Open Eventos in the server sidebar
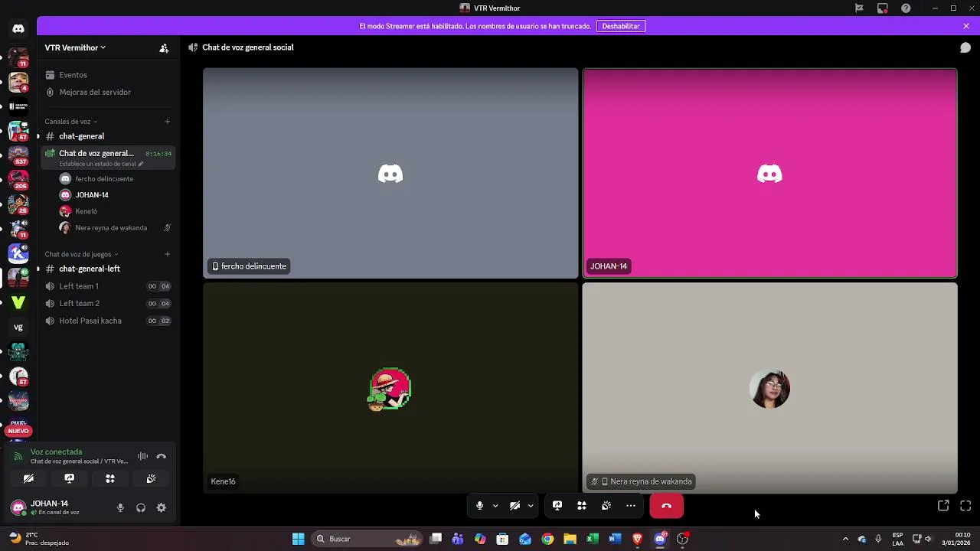Screen dimensions: 980x551 pyautogui.click(x=107, y=75)
